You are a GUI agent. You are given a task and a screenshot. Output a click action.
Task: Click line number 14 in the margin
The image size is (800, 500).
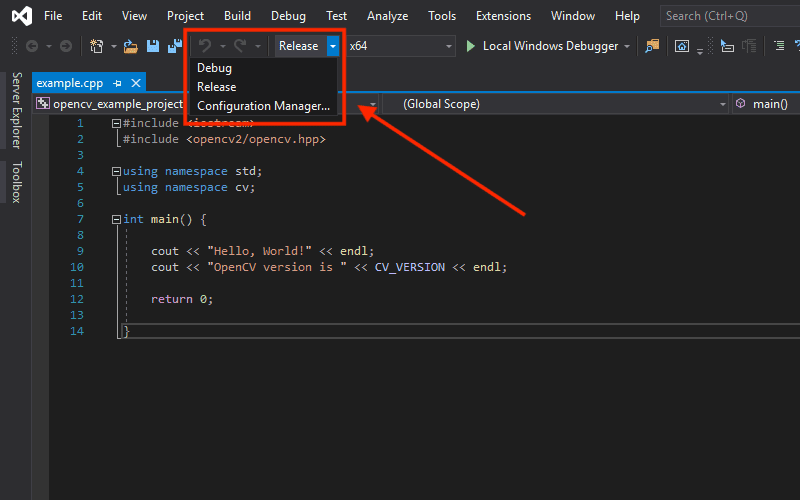pyautogui.click(x=77, y=331)
